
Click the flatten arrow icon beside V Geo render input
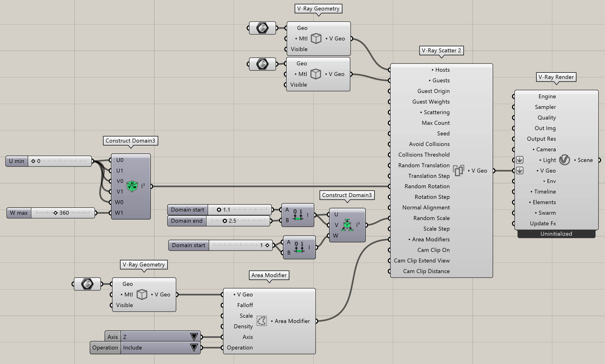tap(519, 171)
